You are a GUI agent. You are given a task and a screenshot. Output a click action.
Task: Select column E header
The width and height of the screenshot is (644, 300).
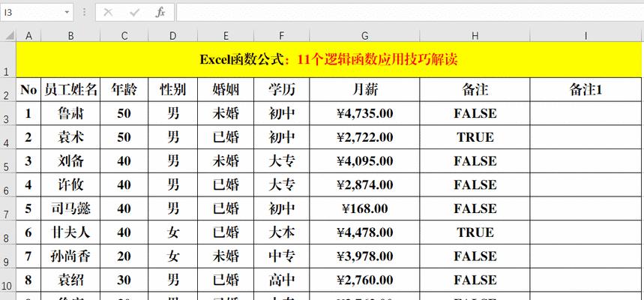226,36
